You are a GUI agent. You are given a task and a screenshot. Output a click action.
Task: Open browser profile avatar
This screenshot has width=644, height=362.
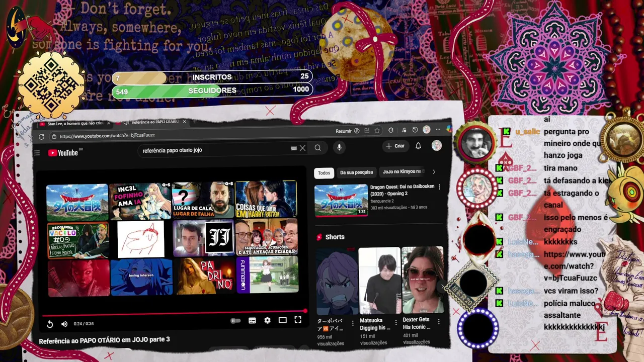coord(427,130)
